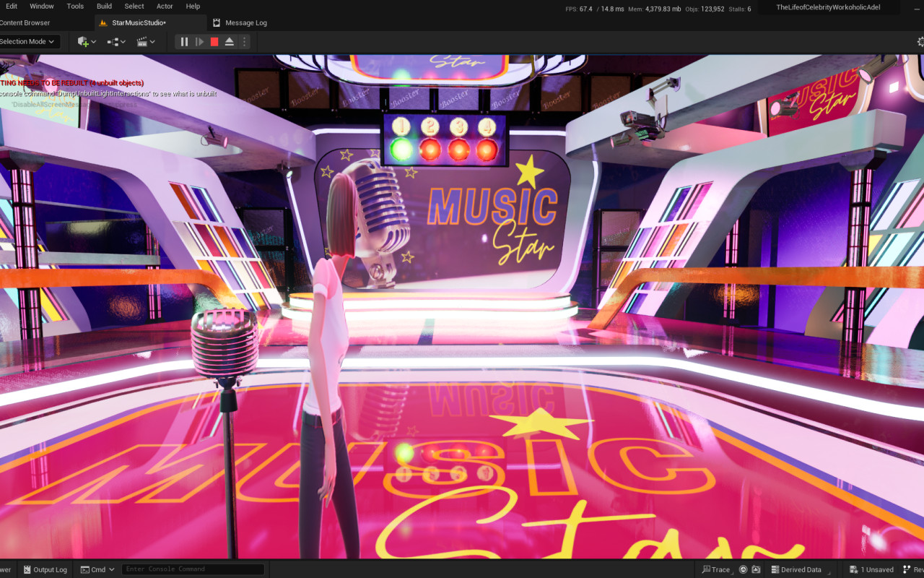
Task: Eject from the player controller
Action: click(230, 42)
